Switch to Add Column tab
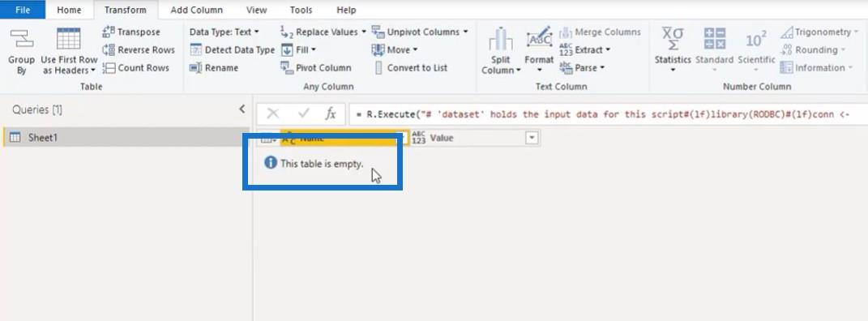The width and height of the screenshot is (868, 321). 196,10
